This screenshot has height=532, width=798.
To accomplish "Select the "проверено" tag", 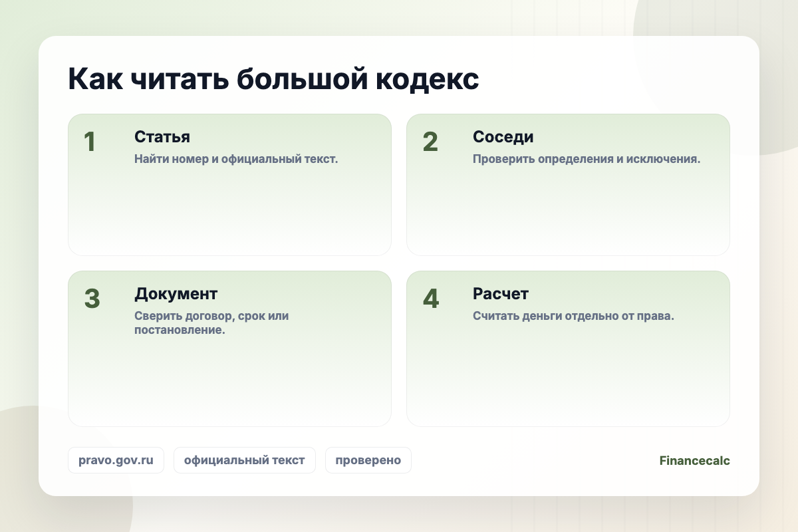I will (x=368, y=460).
